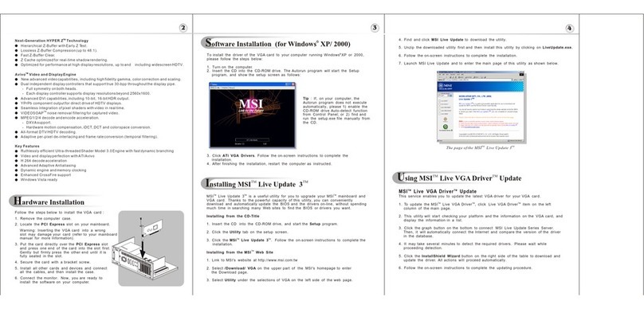Click 'Installing from the MSI Web Site' subheading
Viewport: 644px width, 309px height.
tap(240, 252)
